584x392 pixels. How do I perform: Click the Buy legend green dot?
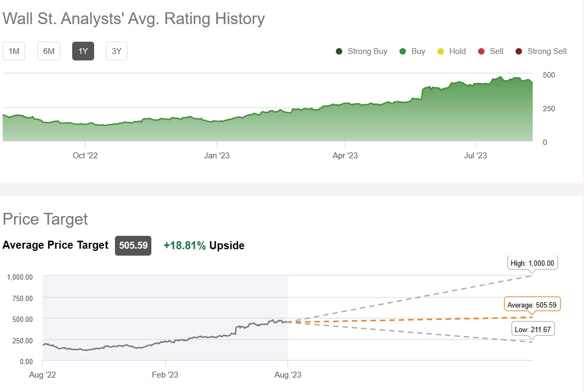[403, 51]
